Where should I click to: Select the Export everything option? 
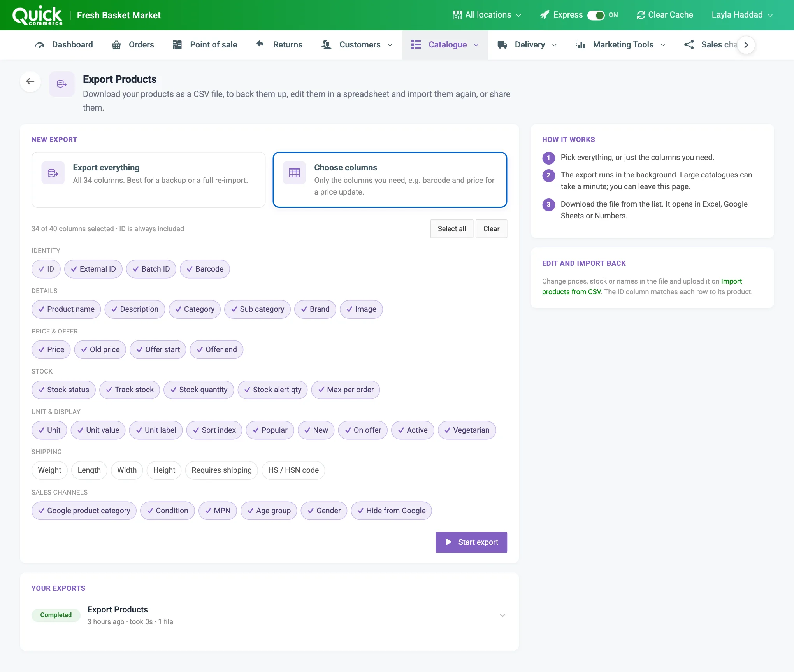[149, 180]
